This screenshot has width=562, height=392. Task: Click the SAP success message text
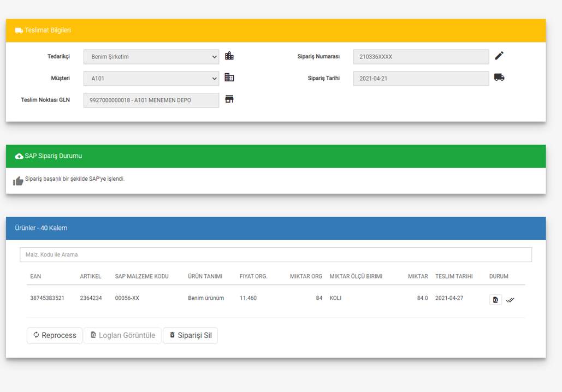click(x=75, y=179)
